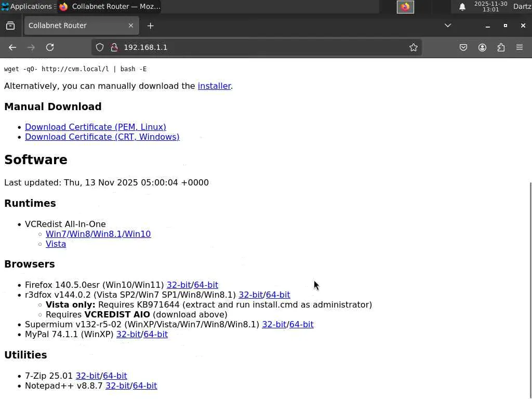Click the grayed-out forward navigation arrow
The width and height of the screenshot is (532, 399).
tap(31, 47)
